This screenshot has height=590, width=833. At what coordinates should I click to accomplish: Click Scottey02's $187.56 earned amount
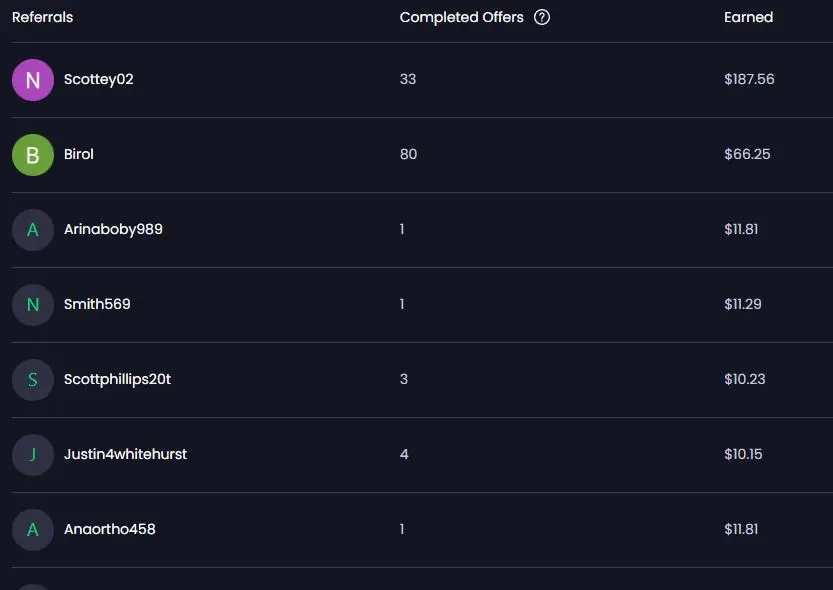[x=749, y=79]
